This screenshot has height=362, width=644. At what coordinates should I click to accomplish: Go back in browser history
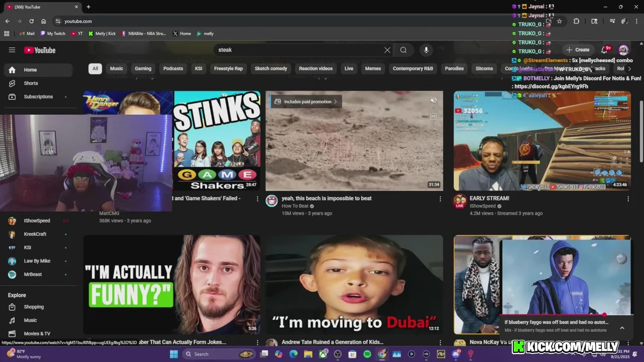pyautogui.click(x=8, y=21)
